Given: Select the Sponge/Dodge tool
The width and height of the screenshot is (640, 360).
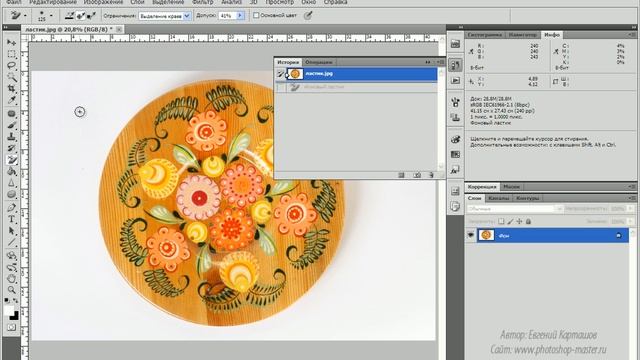Looking at the screenshot, I should click(x=11, y=194).
